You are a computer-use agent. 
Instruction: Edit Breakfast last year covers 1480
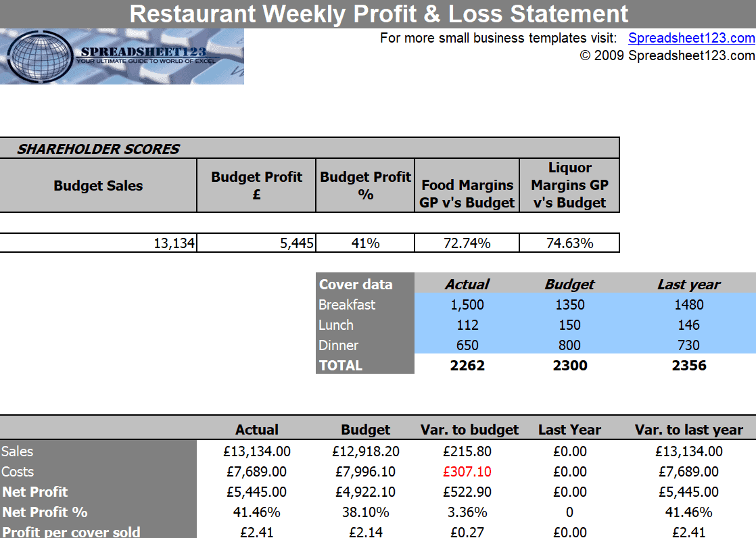point(689,305)
